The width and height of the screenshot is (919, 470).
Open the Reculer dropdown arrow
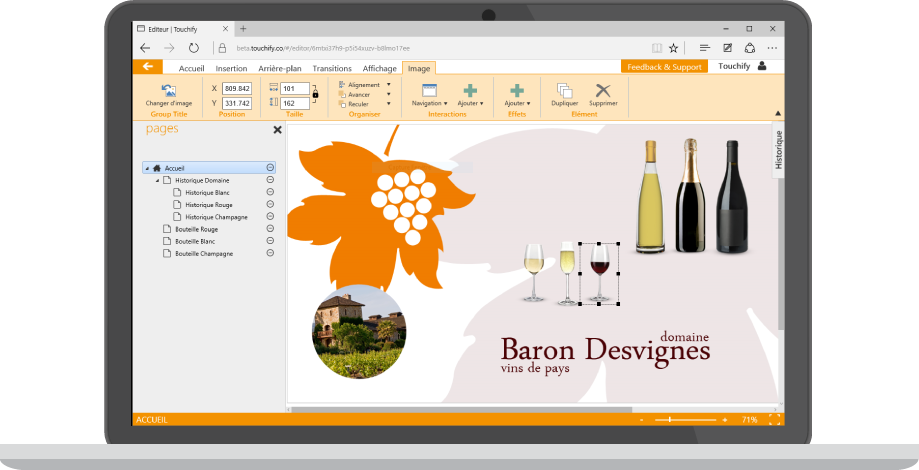point(389,104)
